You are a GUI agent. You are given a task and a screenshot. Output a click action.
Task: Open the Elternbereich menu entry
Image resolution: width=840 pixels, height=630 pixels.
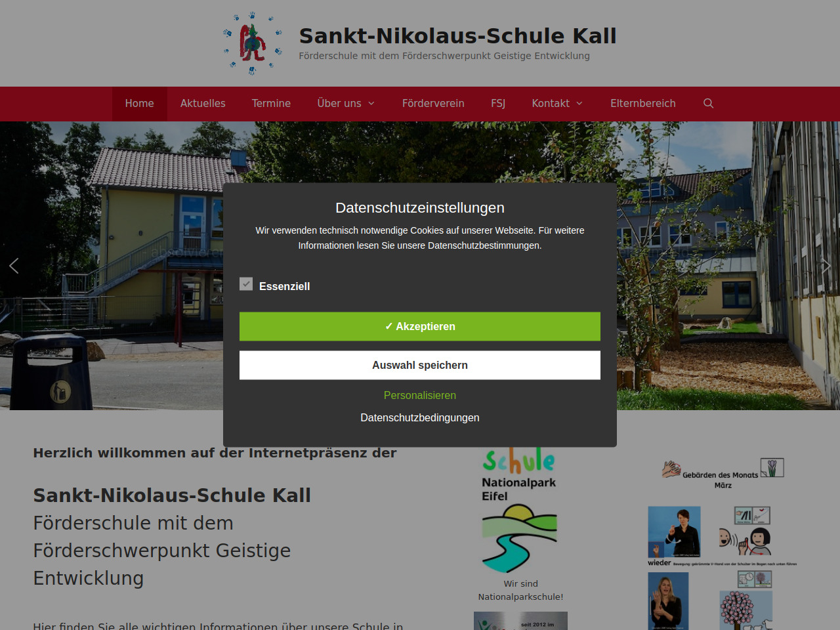(x=643, y=104)
